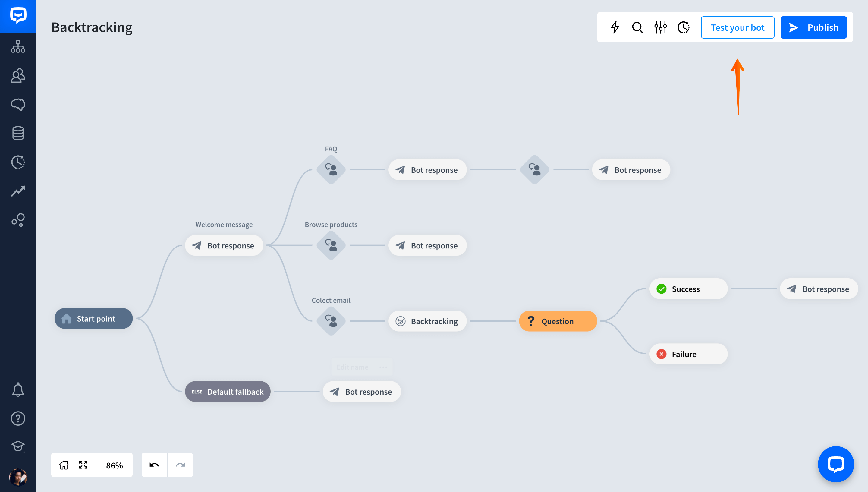
Task: Open the Integrations bubbles icon in the sidebar
Action: [18, 220]
